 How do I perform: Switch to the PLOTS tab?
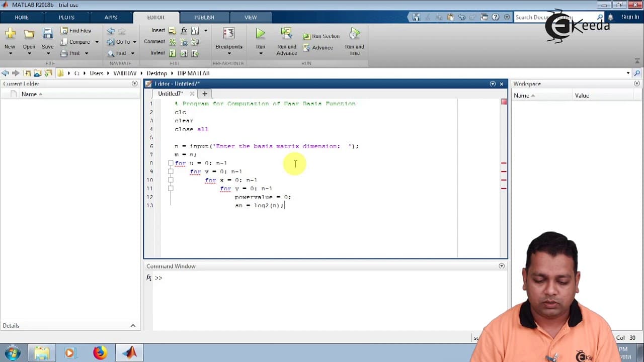[66, 17]
